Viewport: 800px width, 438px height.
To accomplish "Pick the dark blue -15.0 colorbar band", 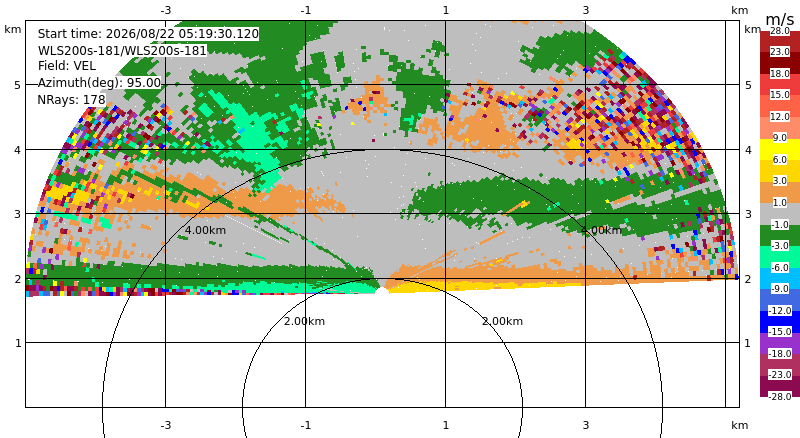I will click(780, 322).
